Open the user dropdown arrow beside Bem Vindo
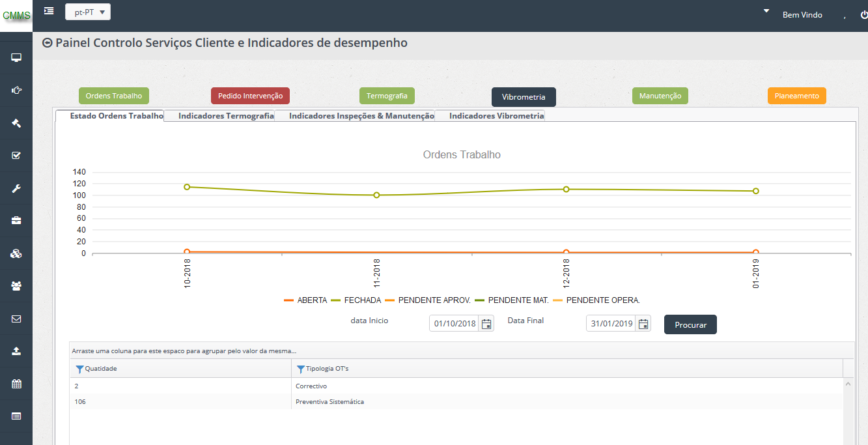Viewport: 868px width, 445px height. pos(766,11)
